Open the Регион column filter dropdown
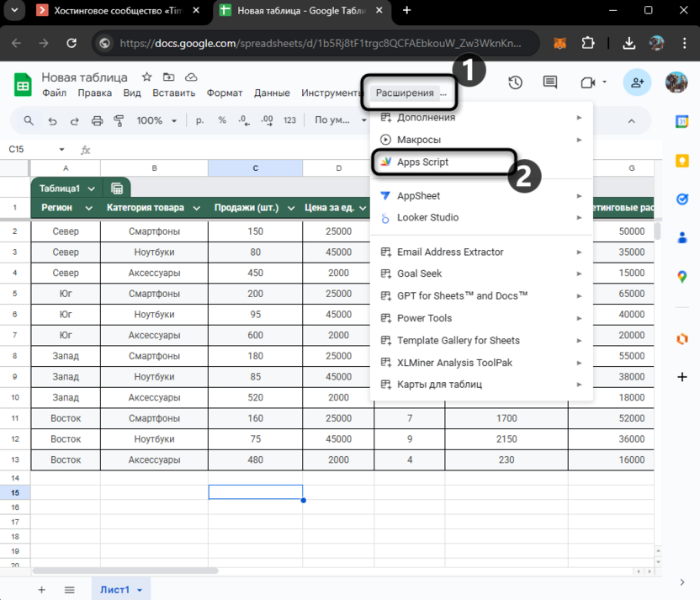This screenshot has height=600, width=700. (89, 208)
